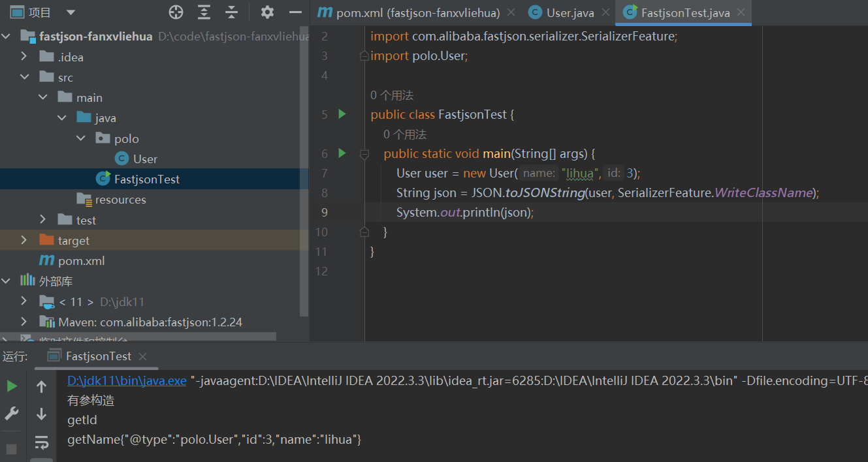868x462 pixels.
Task: Toggle folding of the import block
Action: click(364, 56)
